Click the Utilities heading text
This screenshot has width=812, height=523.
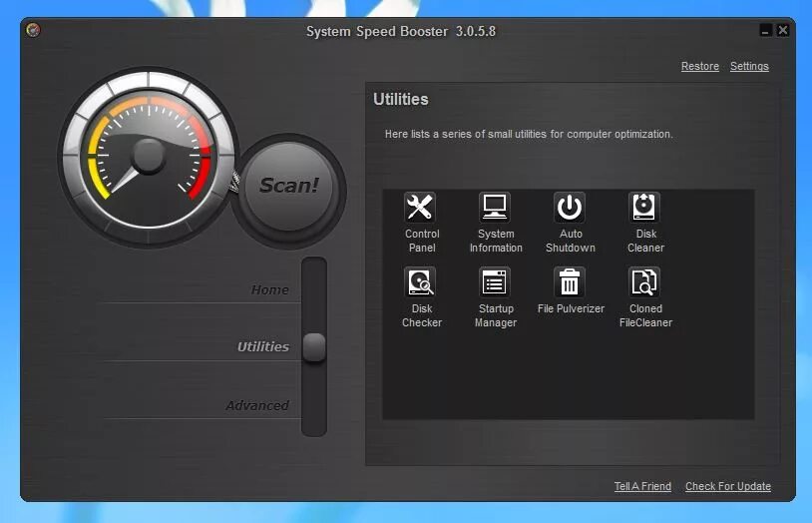pos(401,99)
